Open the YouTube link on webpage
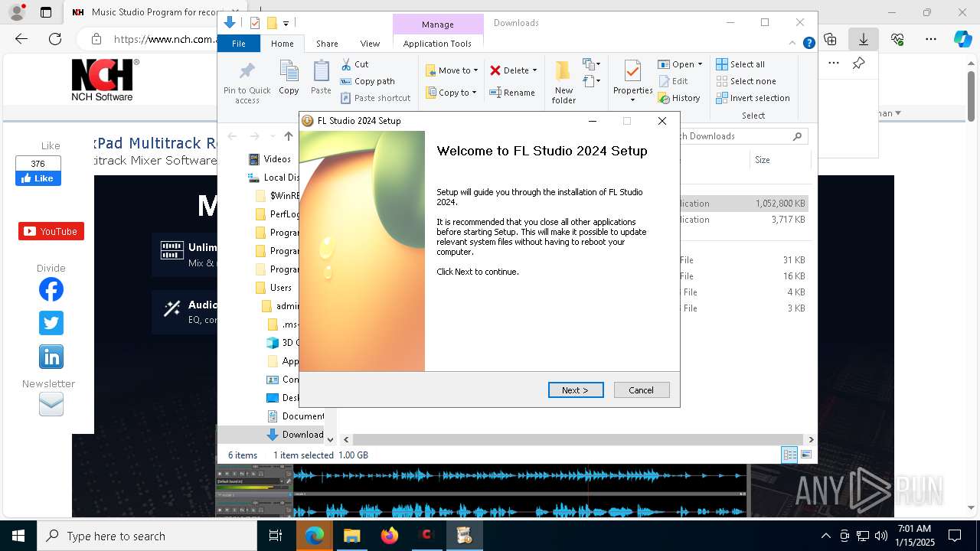This screenshot has width=980, height=551. (x=51, y=231)
